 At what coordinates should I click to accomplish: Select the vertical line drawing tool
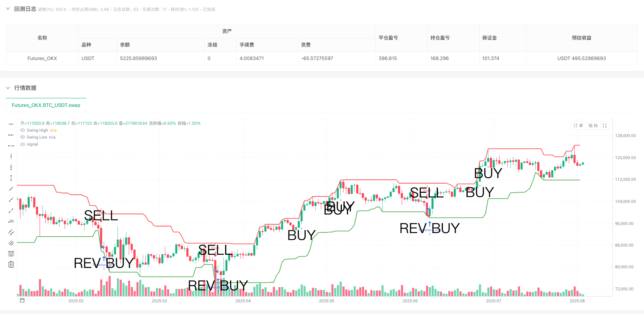pos(11,156)
